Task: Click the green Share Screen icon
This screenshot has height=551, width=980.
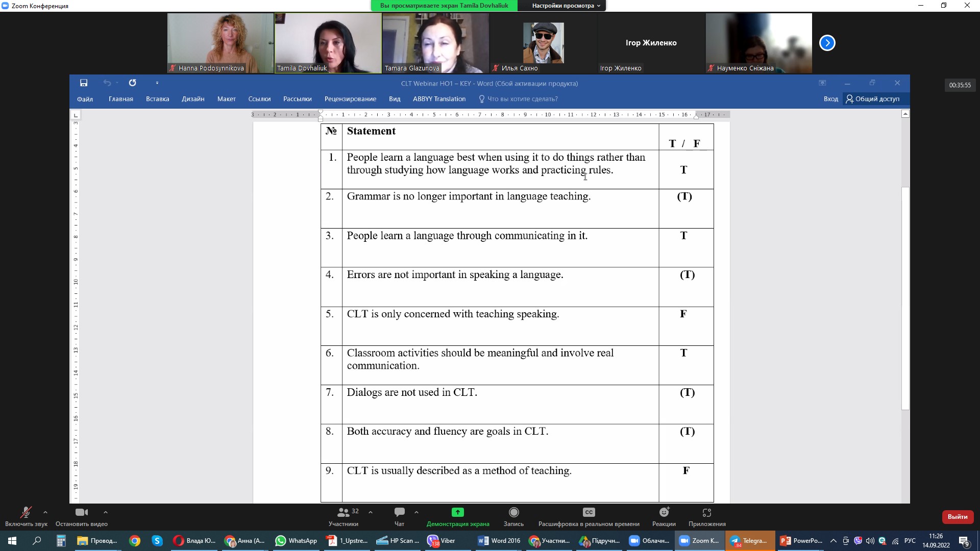Action: click(x=457, y=512)
